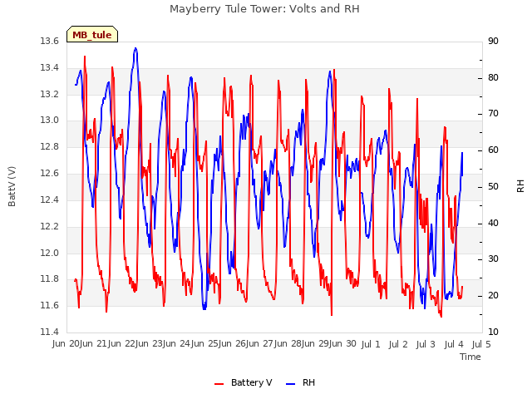Click the Time axis label

point(470,357)
